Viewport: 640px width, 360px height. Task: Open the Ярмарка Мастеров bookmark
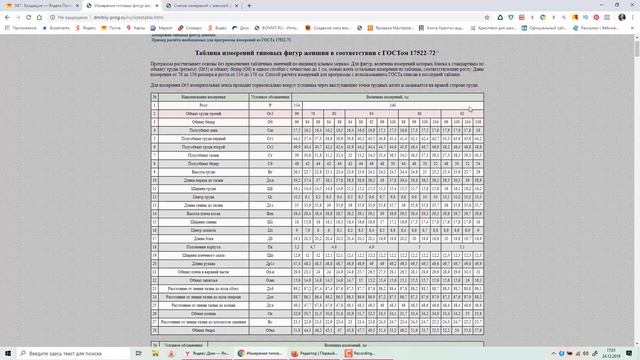coord(391,28)
